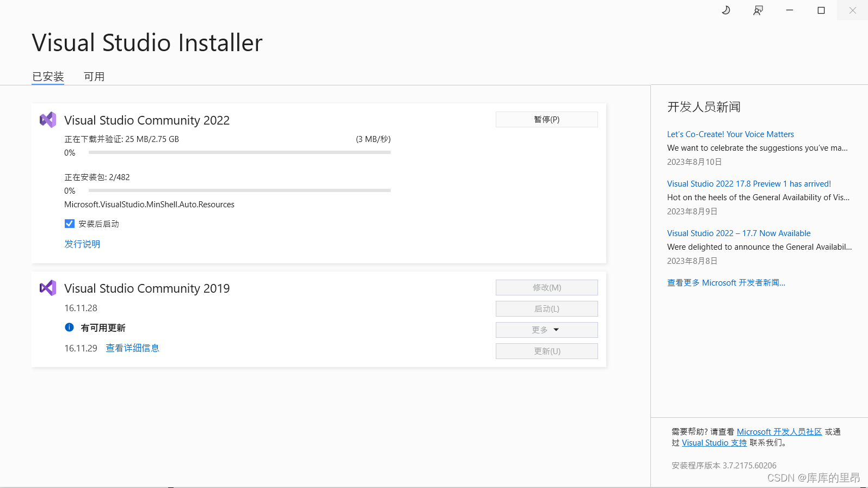Click Visual Studio Community 2019 logo icon
The height and width of the screenshot is (488, 868).
pos(48,288)
